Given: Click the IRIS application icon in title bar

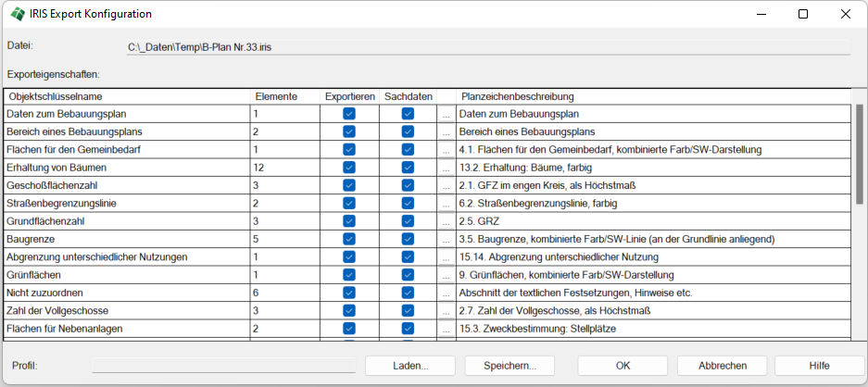Looking at the screenshot, I should pyautogui.click(x=18, y=14).
